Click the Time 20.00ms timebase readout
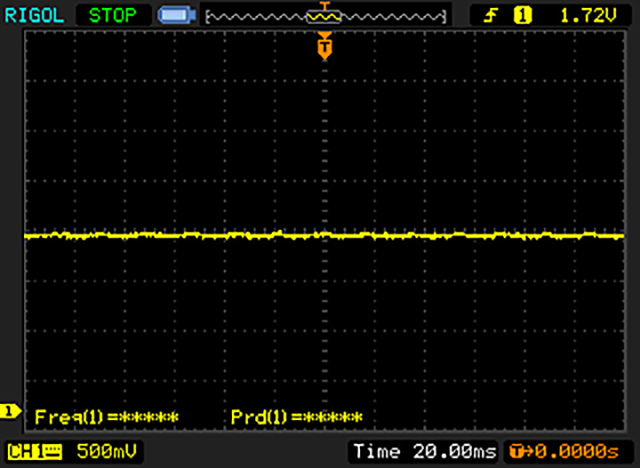This screenshot has width=640, height=468. tap(425, 452)
